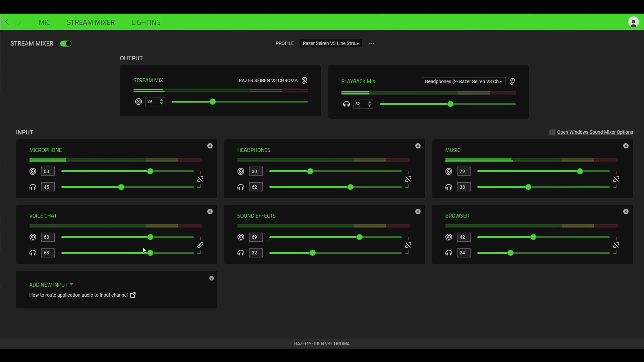
Task: Link the Headphones channel volume sliders
Action: [408, 179]
